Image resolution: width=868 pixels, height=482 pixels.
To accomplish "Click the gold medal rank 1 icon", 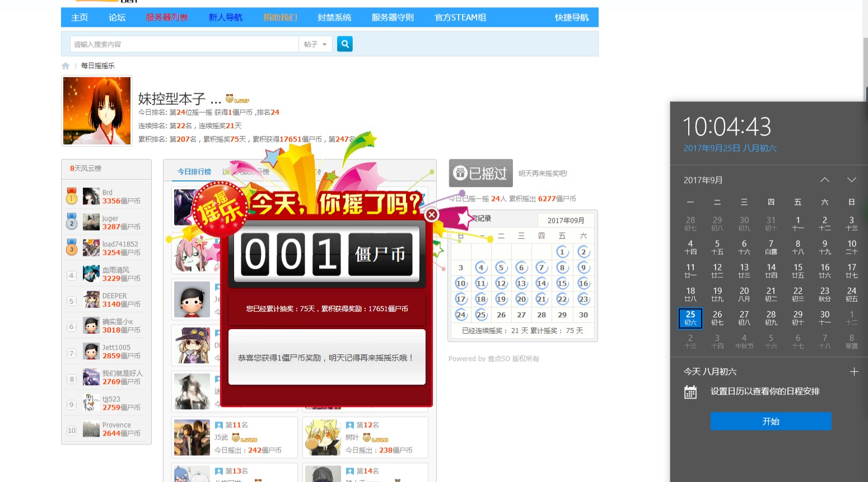I will (72, 196).
